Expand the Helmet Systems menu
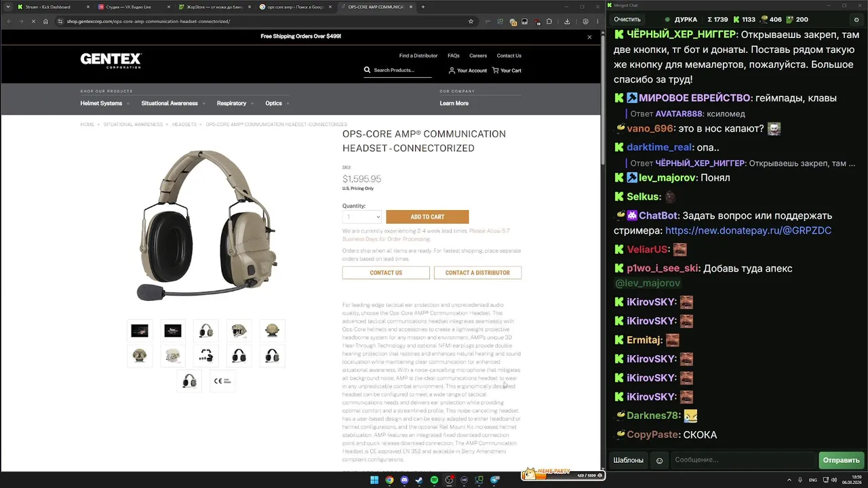 click(x=104, y=103)
